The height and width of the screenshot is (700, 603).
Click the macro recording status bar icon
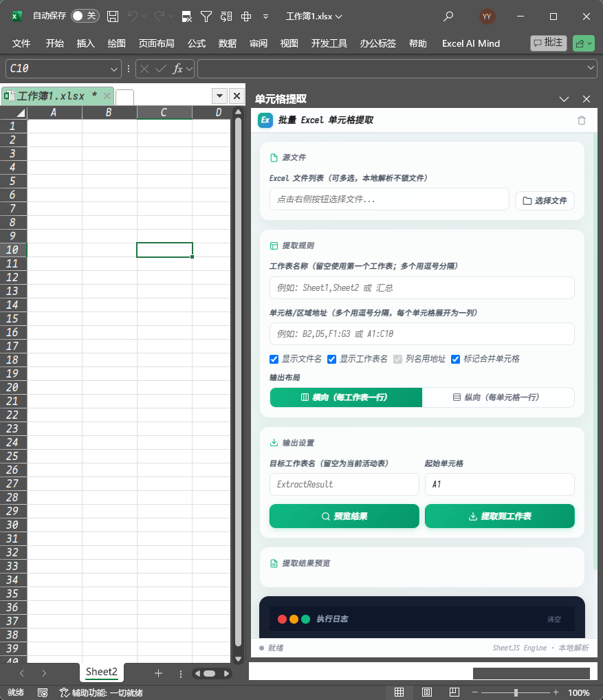(x=43, y=692)
